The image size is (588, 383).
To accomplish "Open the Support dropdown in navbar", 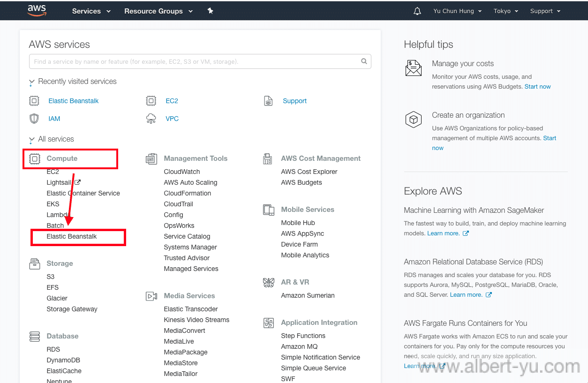I will [545, 11].
